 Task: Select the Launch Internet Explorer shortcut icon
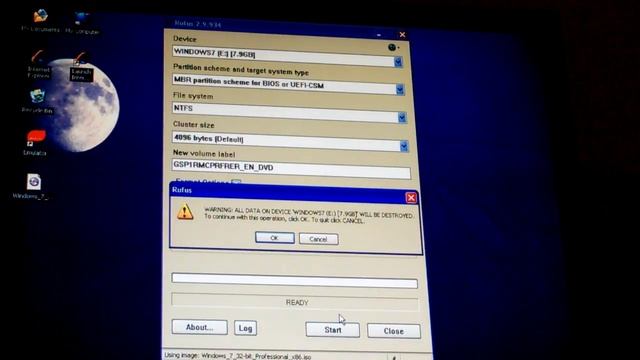point(80,67)
